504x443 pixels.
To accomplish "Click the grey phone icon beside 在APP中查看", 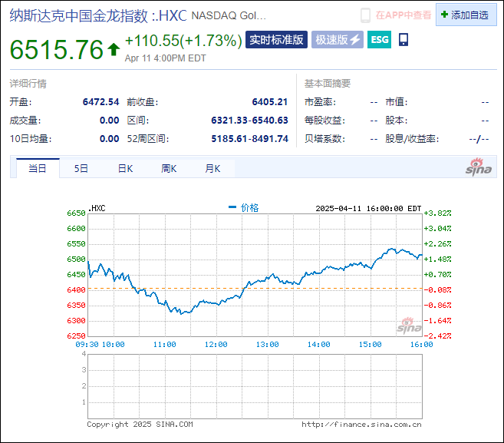I will tap(365, 15).
